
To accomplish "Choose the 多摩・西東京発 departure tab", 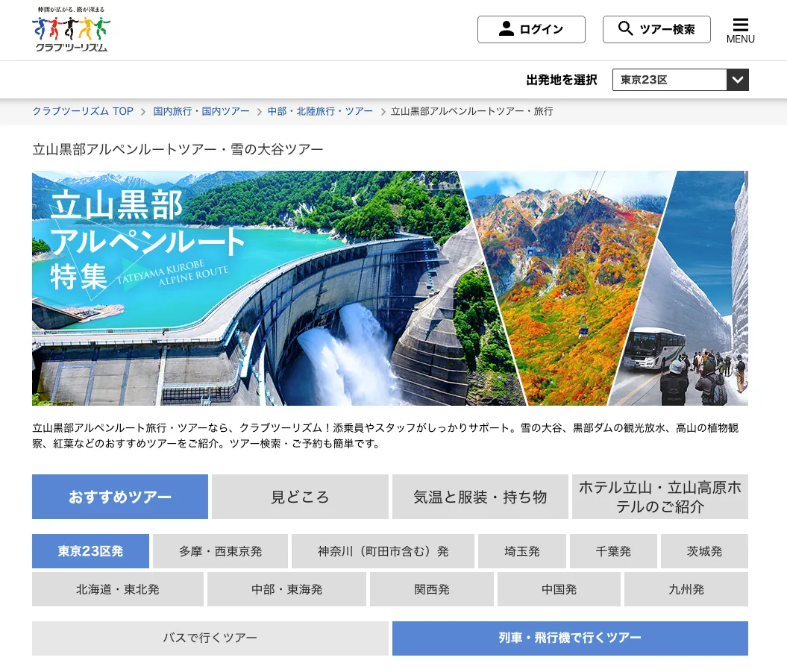I will pos(220,551).
